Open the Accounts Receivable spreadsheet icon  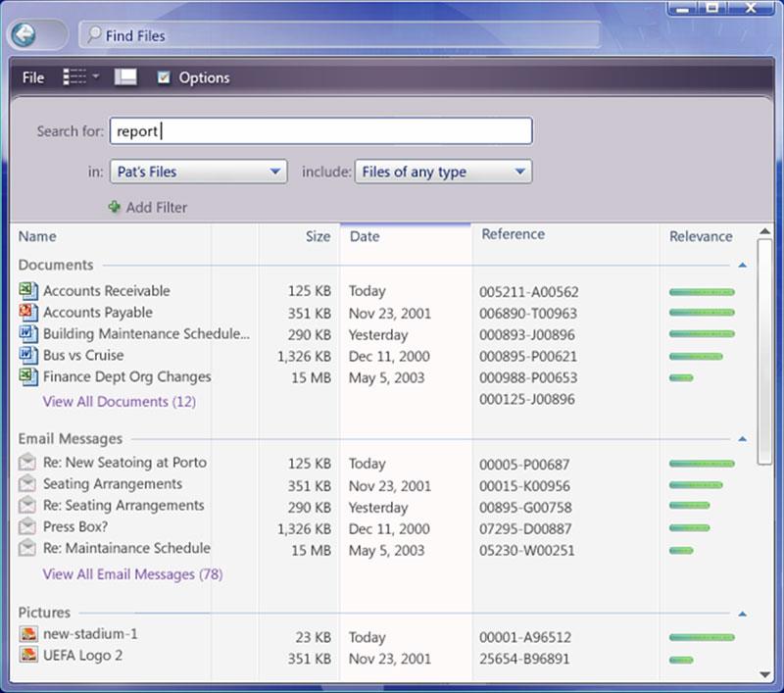pyautogui.click(x=28, y=291)
